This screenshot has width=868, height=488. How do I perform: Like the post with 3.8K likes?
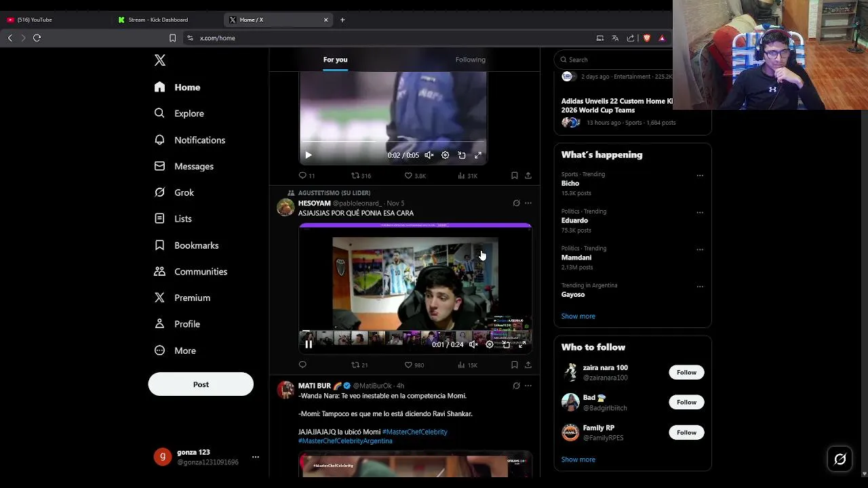point(415,176)
